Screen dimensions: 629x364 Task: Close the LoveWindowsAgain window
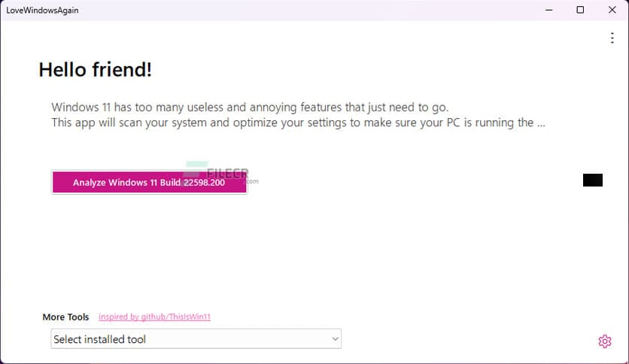point(612,10)
